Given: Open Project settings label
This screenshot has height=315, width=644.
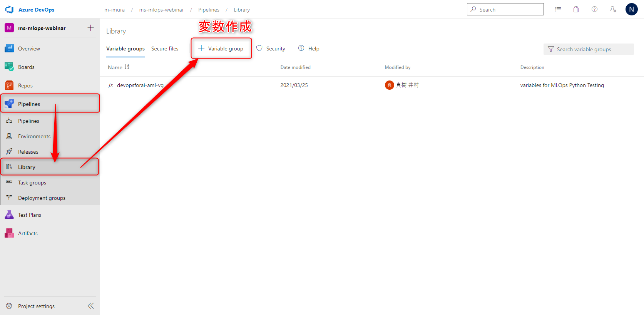Looking at the screenshot, I should click(x=36, y=306).
